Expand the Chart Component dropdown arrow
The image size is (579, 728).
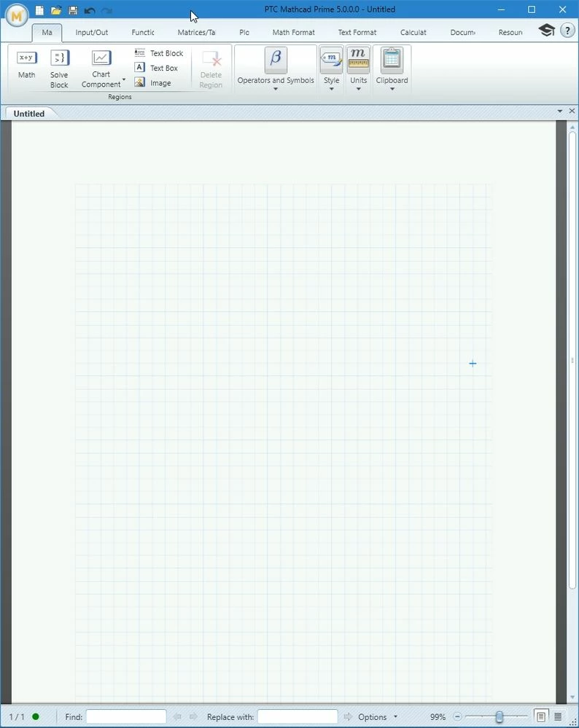pos(124,79)
